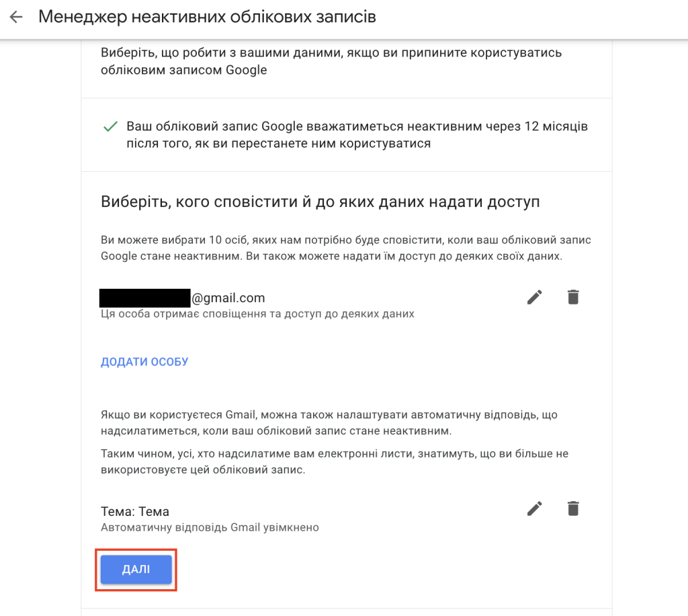Edit the gmail.com contact with the pencil icon
Screen dimensions: 688x616
[x=534, y=297]
